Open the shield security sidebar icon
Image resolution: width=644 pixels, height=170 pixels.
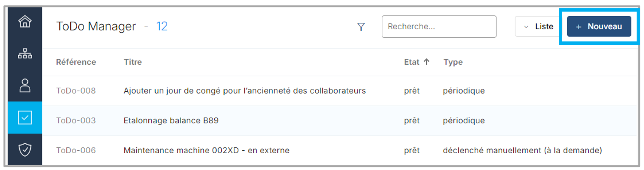point(25,149)
